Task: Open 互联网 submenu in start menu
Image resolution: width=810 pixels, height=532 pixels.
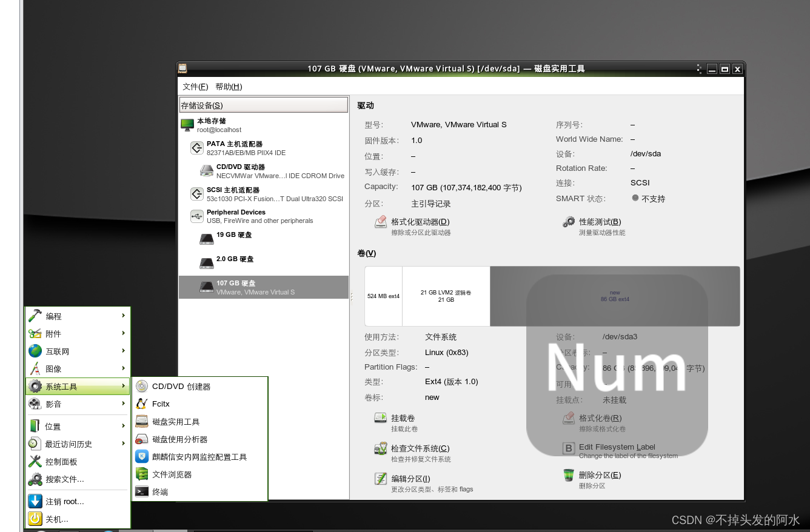Action: [77, 351]
